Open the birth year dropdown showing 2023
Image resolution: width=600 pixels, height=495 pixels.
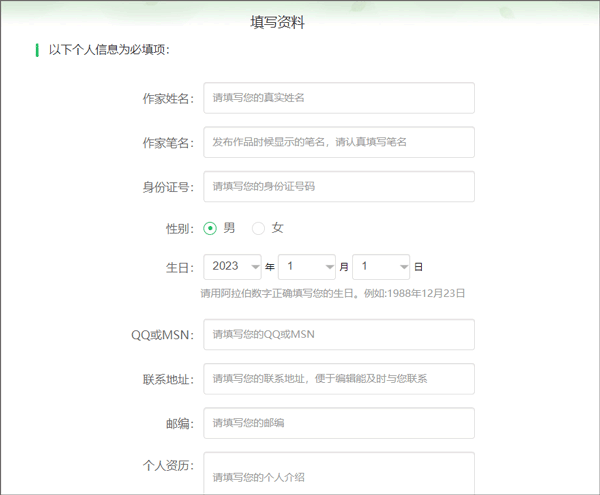[x=232, y=266]
